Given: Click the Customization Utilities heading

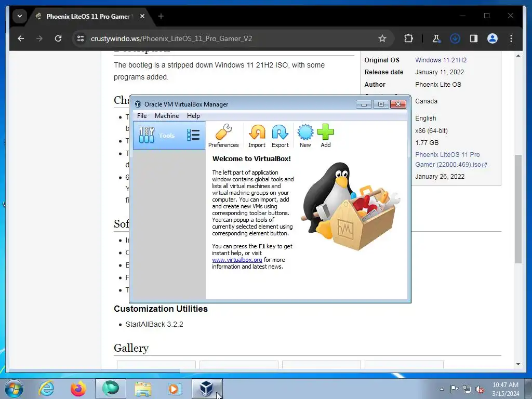Looking at the screenshot, I should [161, 309].
